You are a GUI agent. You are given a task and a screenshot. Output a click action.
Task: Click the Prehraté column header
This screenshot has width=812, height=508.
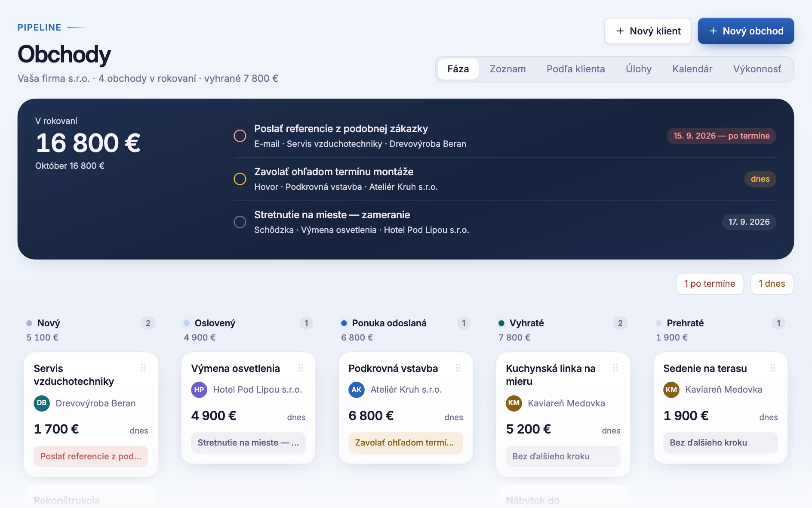click(x=685, y=323)
